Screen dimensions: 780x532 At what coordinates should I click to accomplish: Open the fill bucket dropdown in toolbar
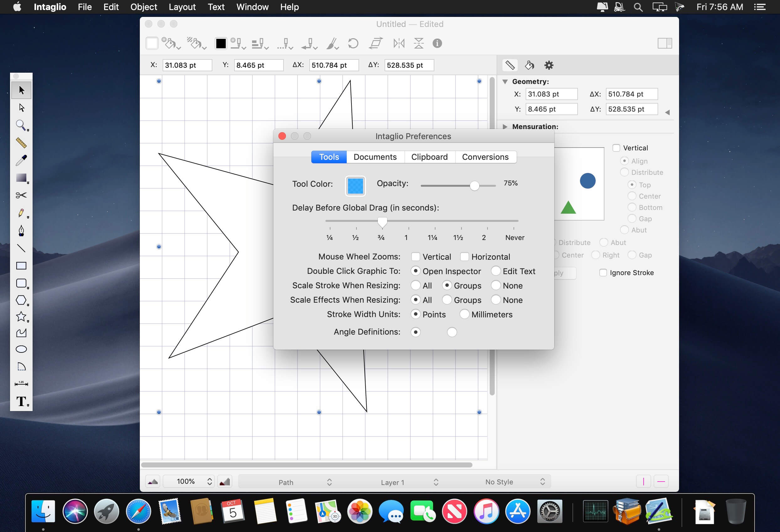(171, 44)
